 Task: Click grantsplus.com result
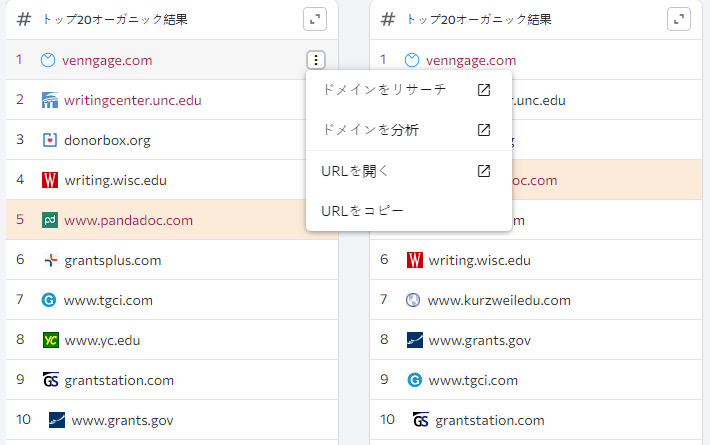[113, 260]
